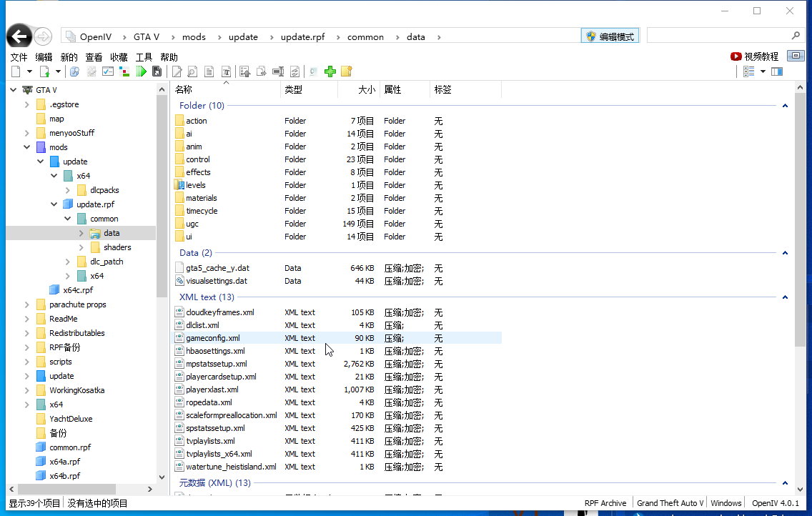This screenshot has width=812, height=516.
Task: Click the import file icon with green arrow
Action: tap(45, 71)
